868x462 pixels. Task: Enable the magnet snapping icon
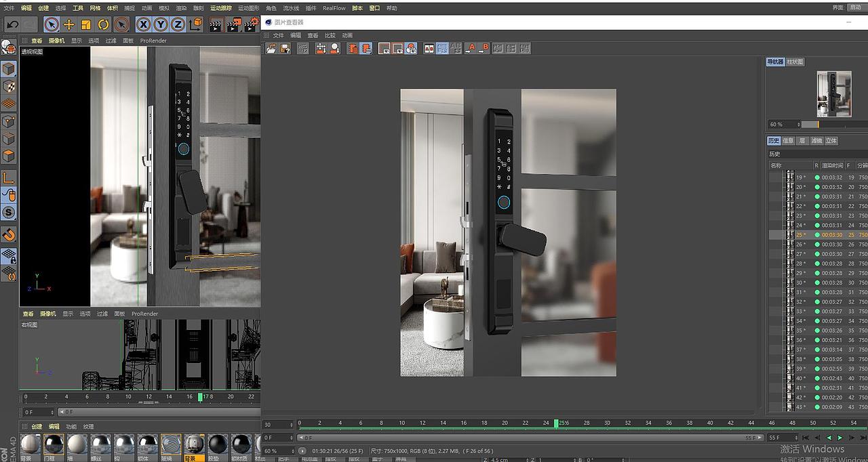(9, 234)
